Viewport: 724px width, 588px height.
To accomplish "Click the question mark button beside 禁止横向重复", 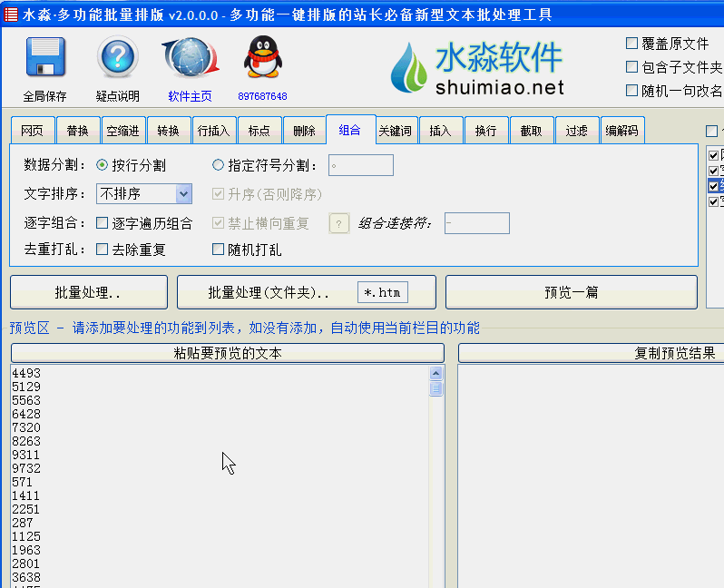I will pos(338,223).
